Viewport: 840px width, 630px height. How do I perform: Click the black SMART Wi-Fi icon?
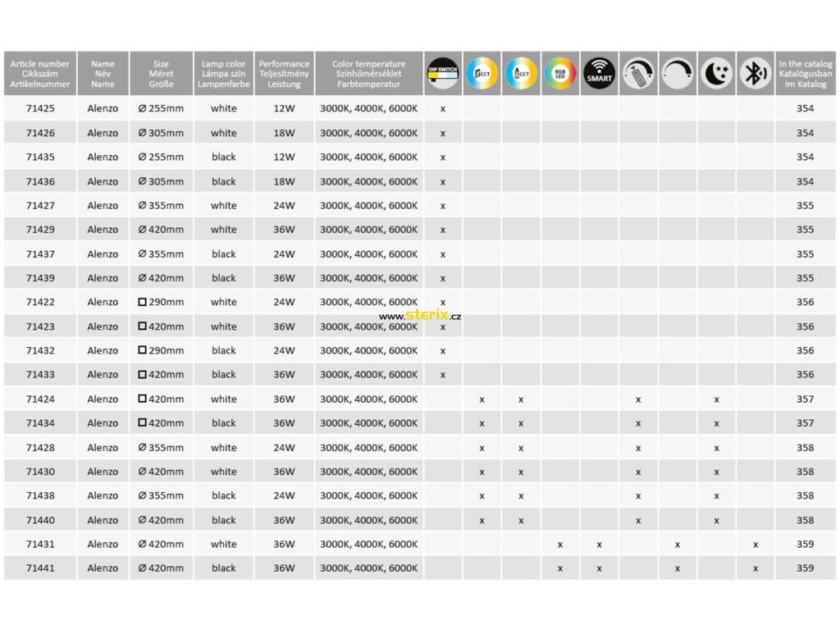600,74
